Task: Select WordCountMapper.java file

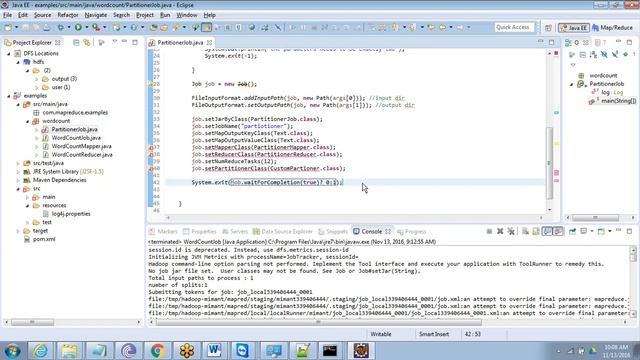Action: [x=81, y=146]
